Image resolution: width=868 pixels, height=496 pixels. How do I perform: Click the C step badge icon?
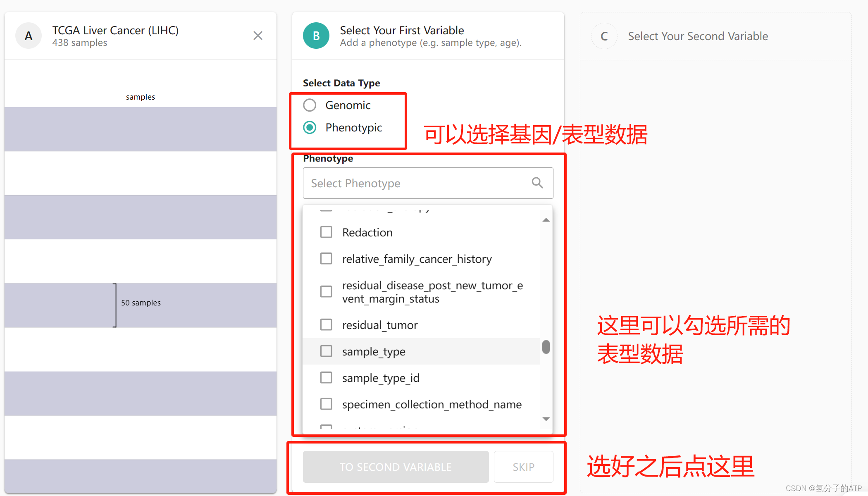pyautogui.click(x=604, y=36)
